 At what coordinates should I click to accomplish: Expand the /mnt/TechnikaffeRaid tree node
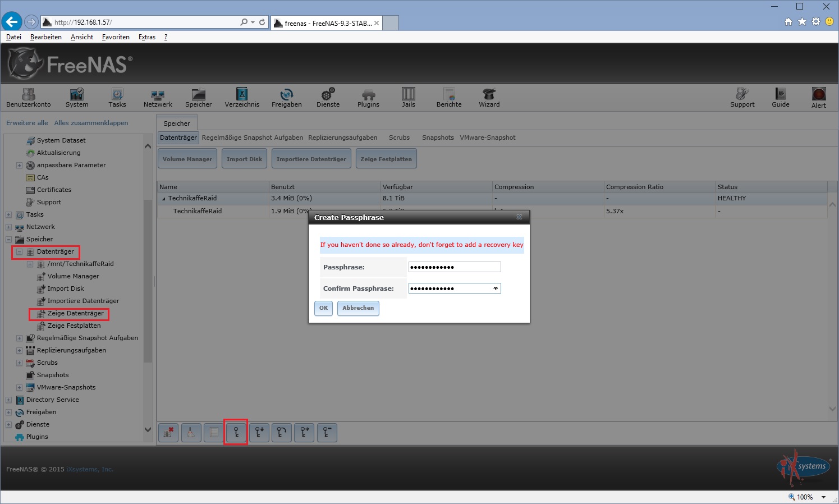coord(30,264)
